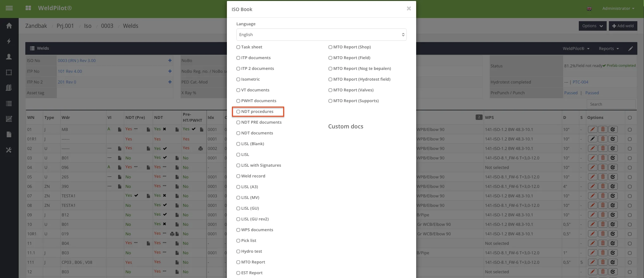Viewport: 644px width, 278px height.
Task: Click the Add weld button
Action: pos(623,26)
